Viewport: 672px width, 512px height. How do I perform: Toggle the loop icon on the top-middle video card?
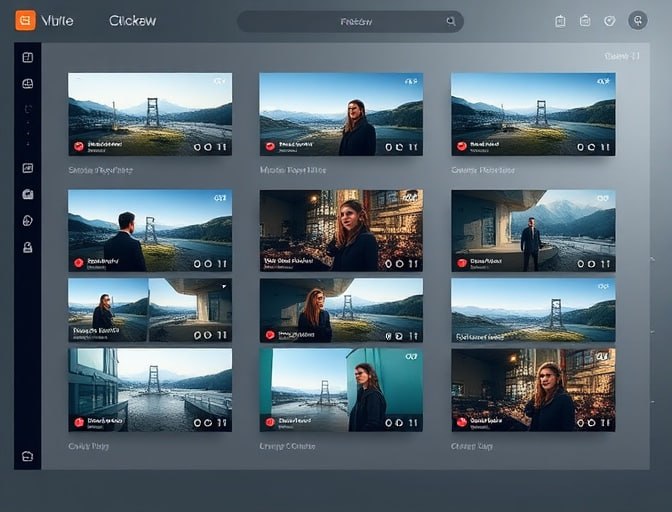[399, 146]
